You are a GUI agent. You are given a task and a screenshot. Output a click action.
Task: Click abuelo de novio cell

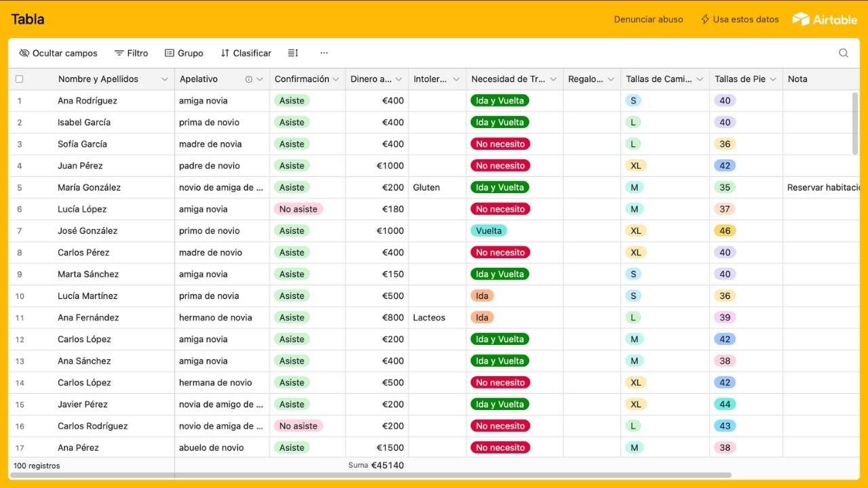coord(222,447)
